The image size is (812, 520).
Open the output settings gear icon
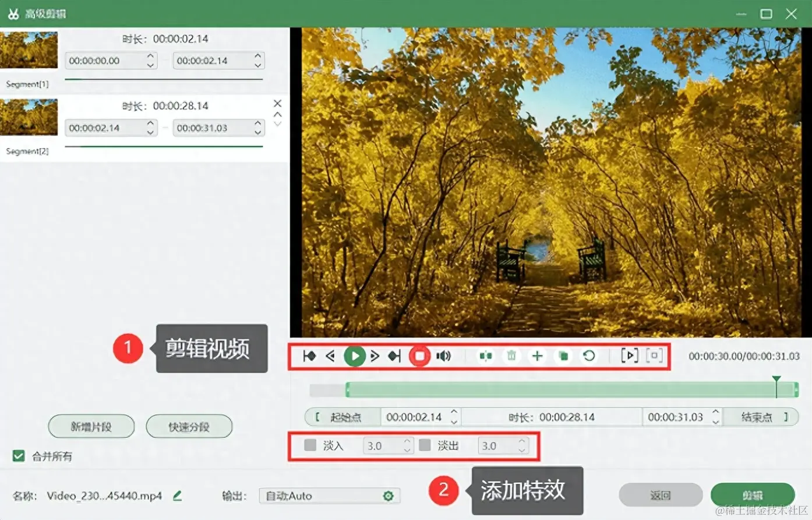pos(389,496)
